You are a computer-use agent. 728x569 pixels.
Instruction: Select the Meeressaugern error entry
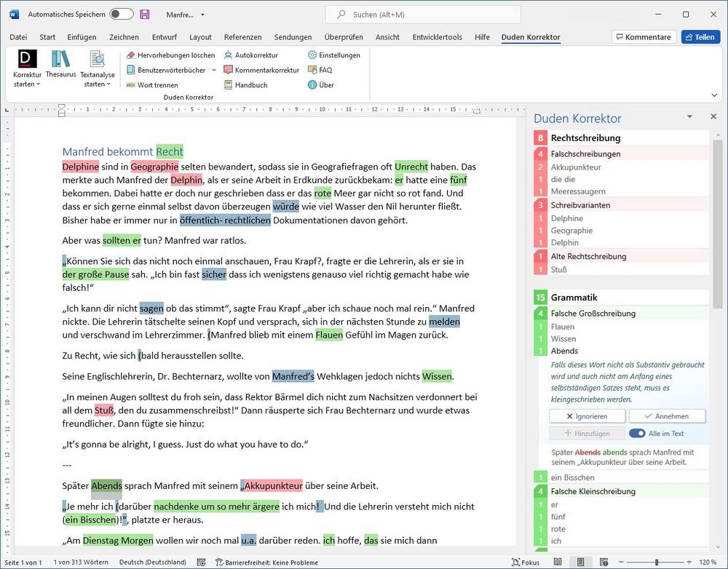coord(621,191)
